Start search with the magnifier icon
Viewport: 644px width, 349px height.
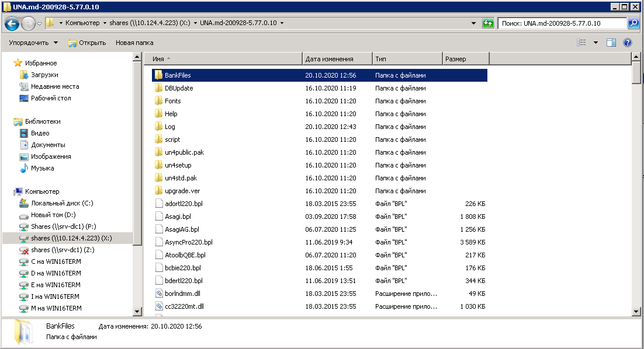pos(633,23)
